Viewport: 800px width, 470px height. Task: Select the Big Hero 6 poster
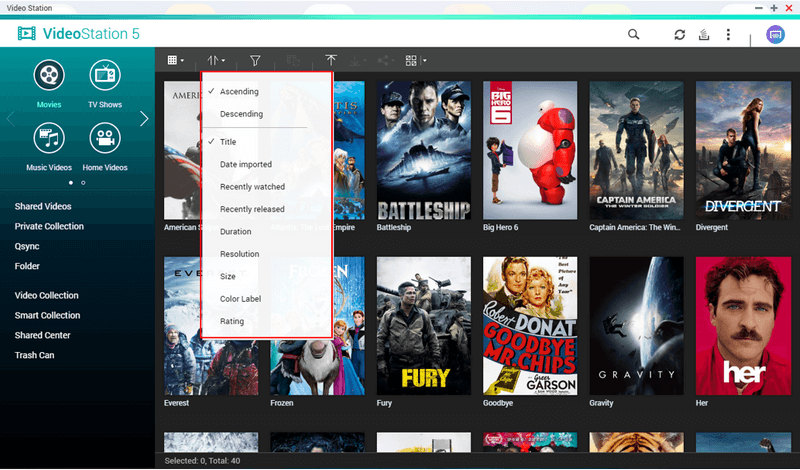click(x=530, y=151)
